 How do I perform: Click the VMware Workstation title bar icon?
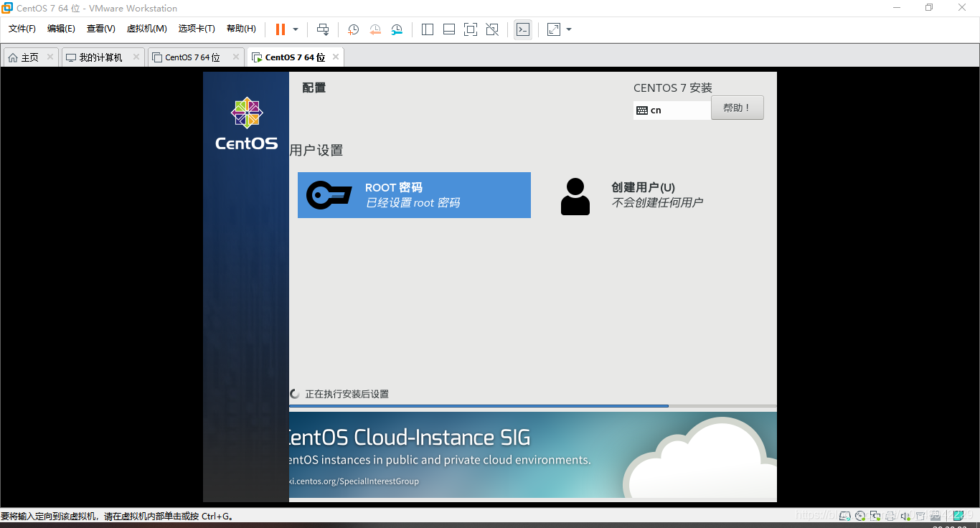[x=7, y=8]
